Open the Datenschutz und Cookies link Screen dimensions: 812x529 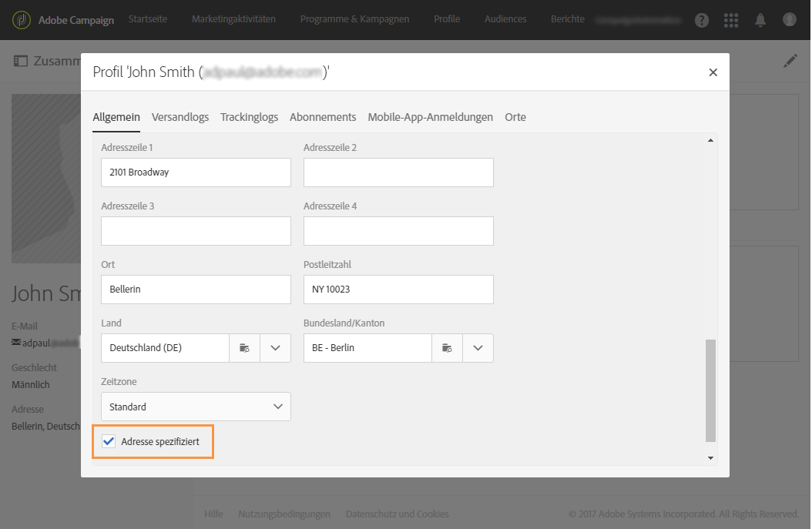(x=397, y=514)
